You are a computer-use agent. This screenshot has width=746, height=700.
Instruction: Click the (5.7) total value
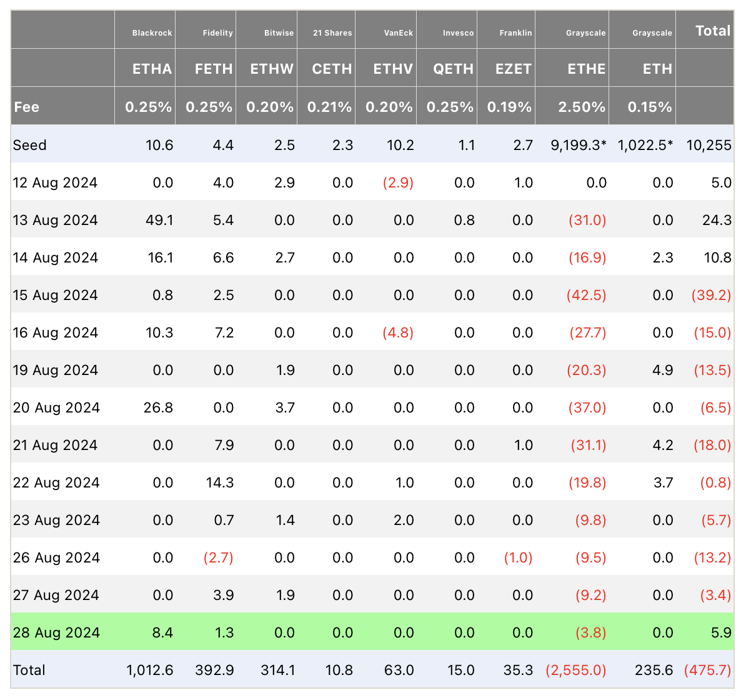pyautogui.click(x=715, y=520)
